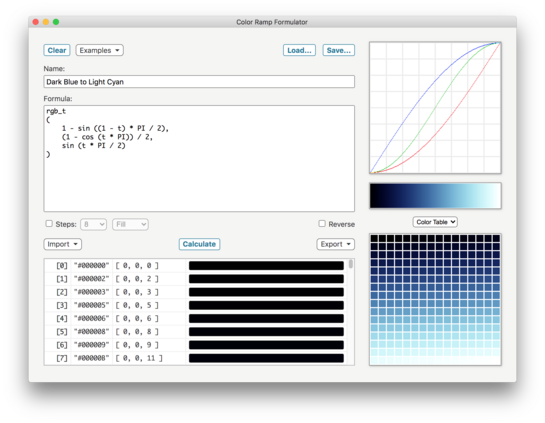Screen dimensions: 545x423
Task: Click the RGB values "[ 0, 0, 11 ]"
Action: [x=139, y=358]
